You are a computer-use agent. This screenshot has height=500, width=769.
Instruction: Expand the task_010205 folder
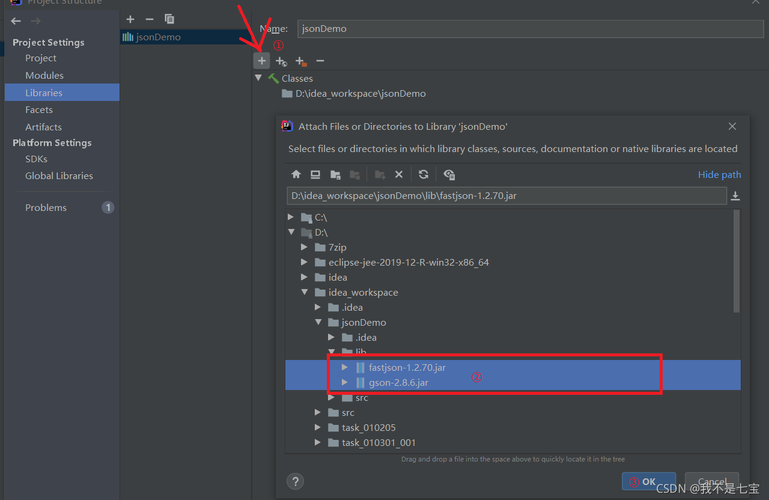point(318,427)
